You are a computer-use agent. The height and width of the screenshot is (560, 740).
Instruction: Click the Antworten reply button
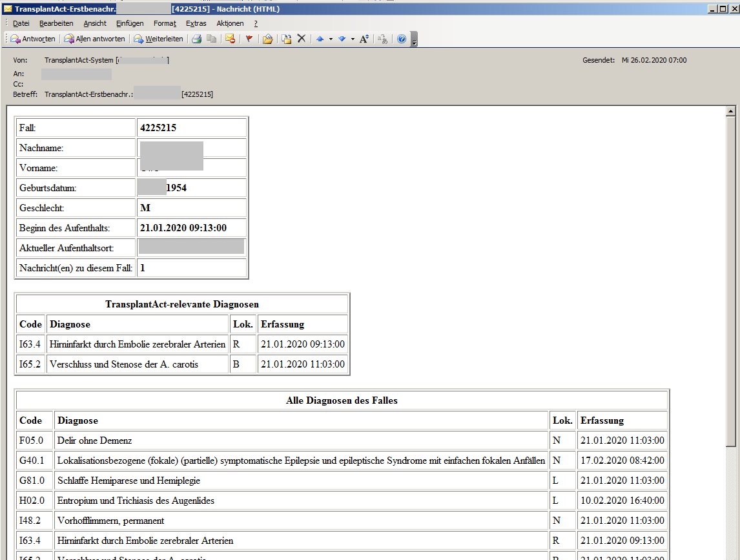pos(33,39)
